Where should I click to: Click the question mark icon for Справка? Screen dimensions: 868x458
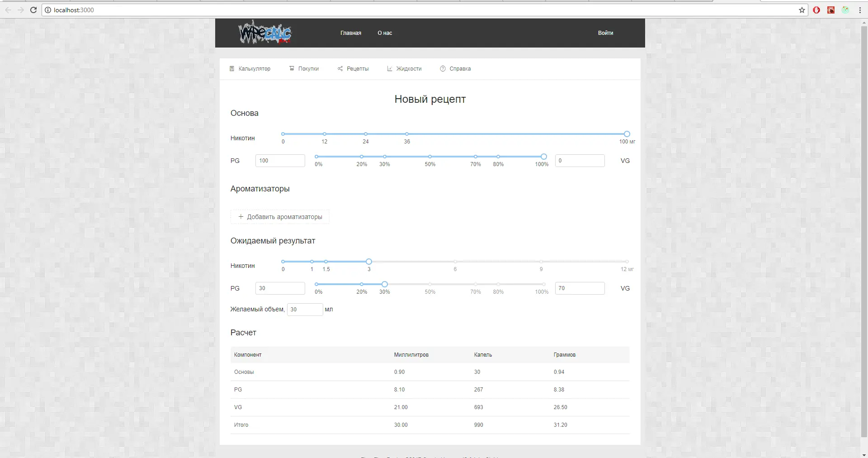pyautogui.click(x=443, y=69)
